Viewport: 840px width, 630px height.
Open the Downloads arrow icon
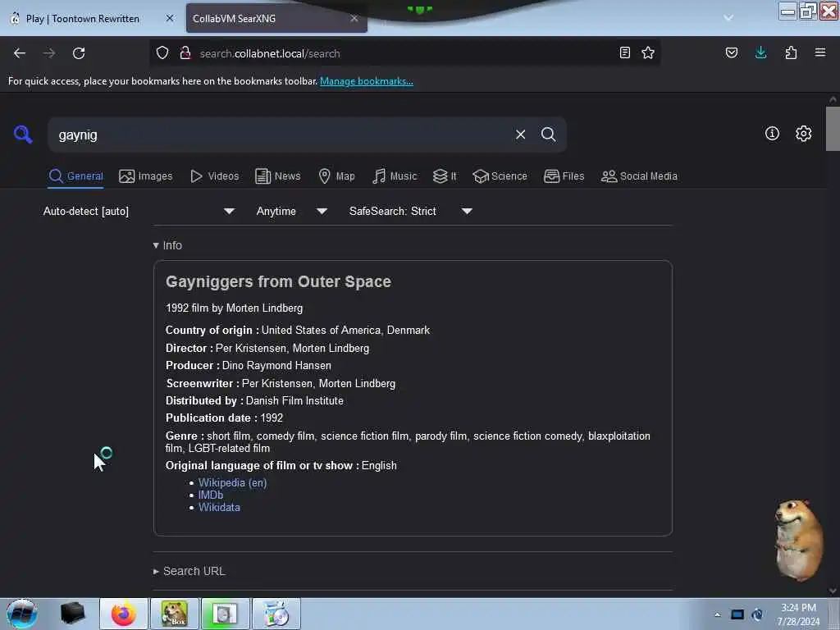pos(760,52)
